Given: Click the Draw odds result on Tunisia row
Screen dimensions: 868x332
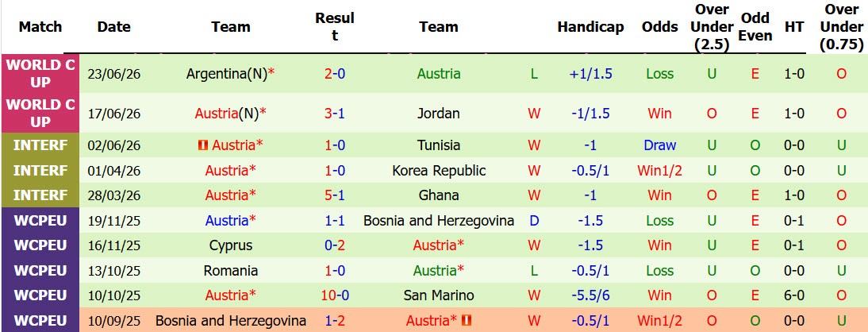Looking at the screenshot, I should tap(660, 145).
